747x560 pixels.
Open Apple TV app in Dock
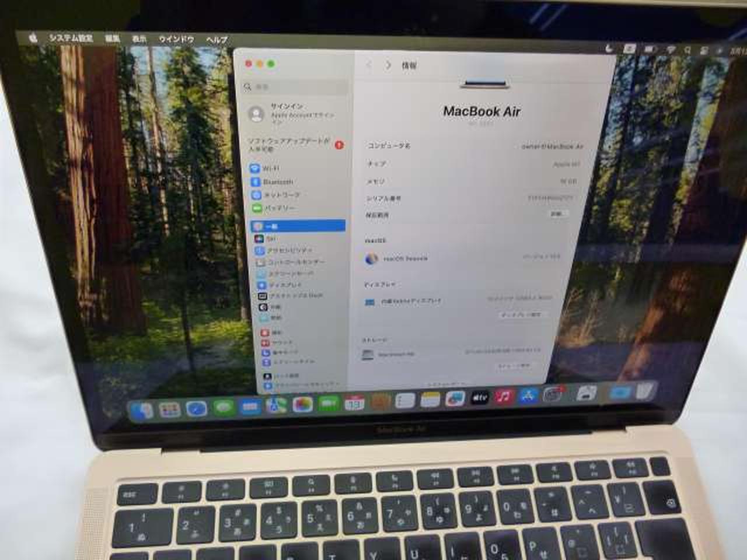point(479,398)
